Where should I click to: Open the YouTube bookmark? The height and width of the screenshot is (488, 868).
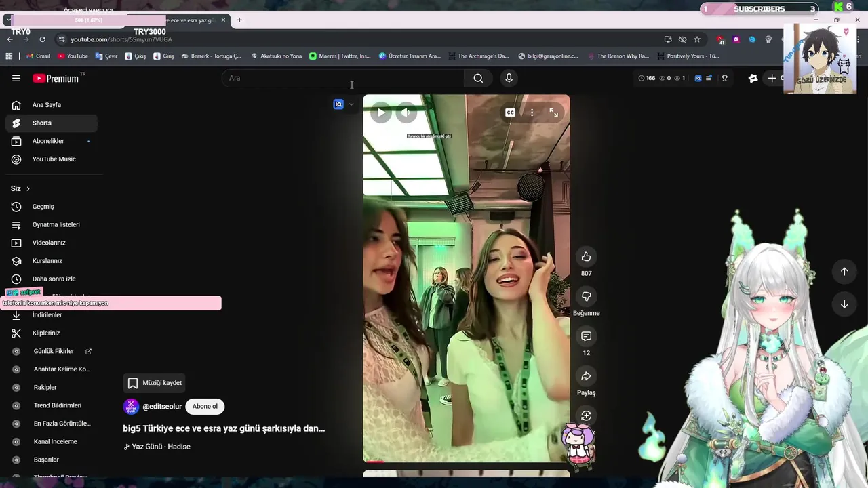[73, 56]
